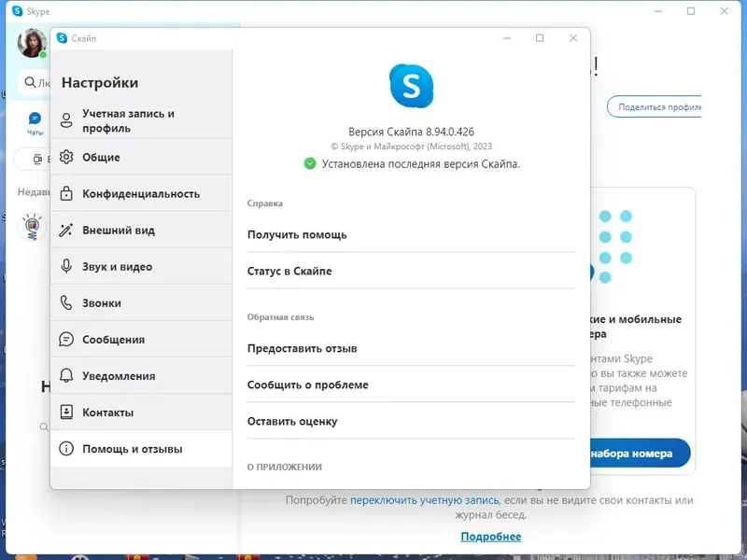Image resolution: width=747 pixels, height=560 pixels.
Task: Open Privacy settings via the lock icon
Action: click(65, 193)
